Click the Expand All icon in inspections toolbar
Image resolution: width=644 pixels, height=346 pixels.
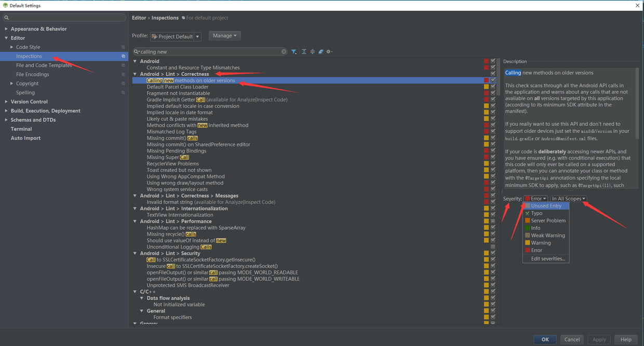tap(304, 52)
